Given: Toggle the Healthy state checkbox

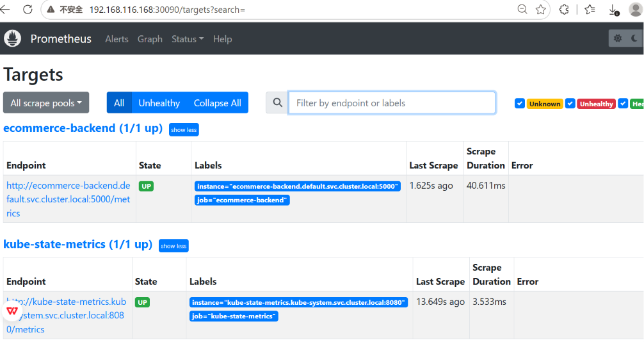Looking at the screenshot, I should 623,104.
